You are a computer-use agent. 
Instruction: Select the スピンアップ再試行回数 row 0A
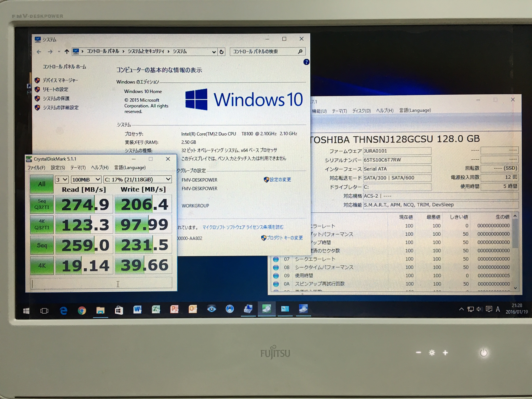point(391,284)
